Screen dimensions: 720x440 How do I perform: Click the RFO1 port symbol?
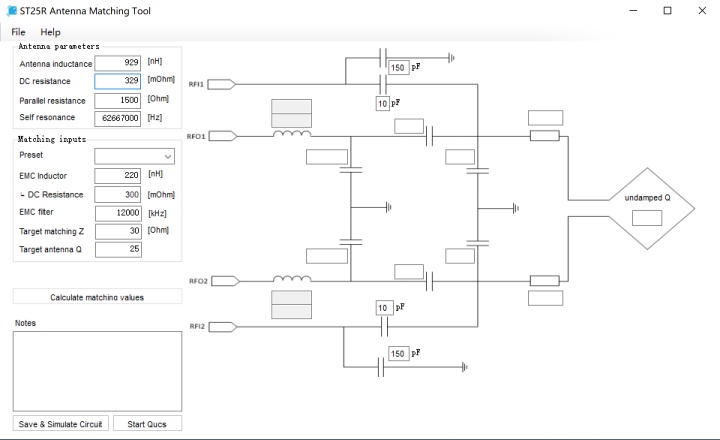(x=223, y=136)
